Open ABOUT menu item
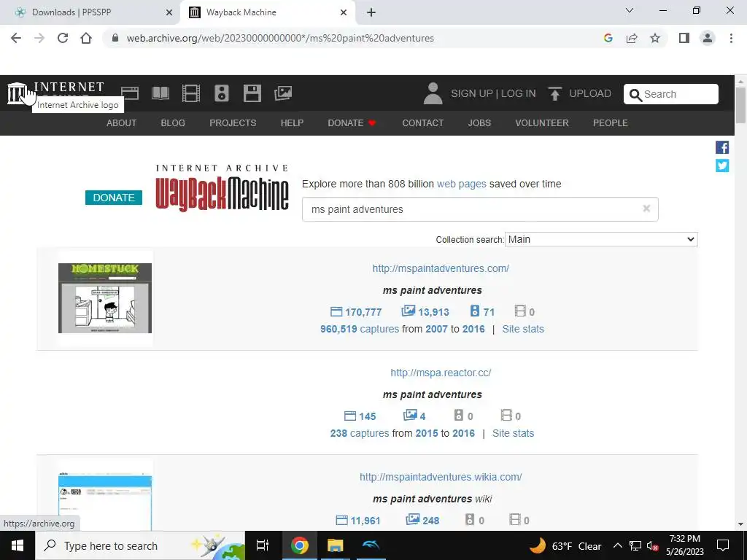This screenshot has width=747, height=560. (122, 122)
